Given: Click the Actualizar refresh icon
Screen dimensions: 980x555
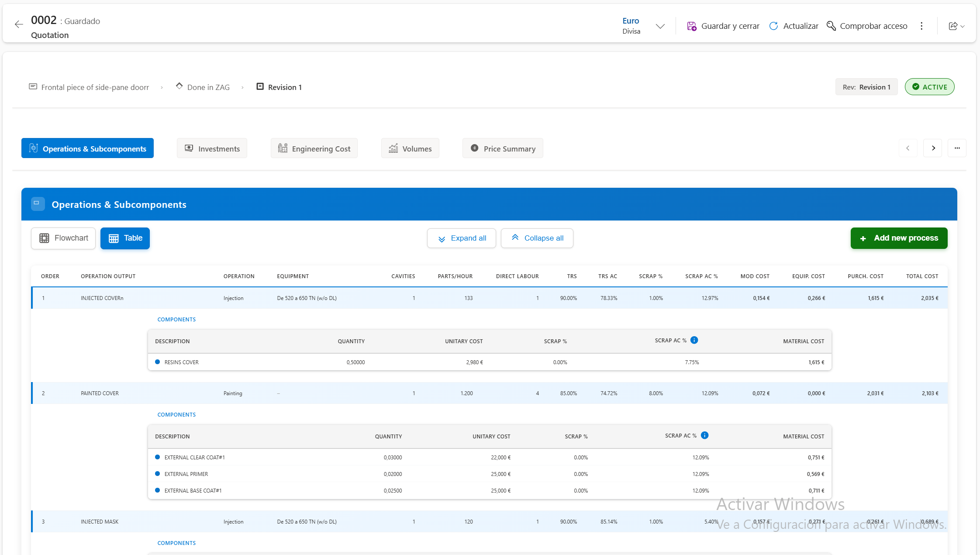Looking at the screenshot, I should click(x=773, y=26).
